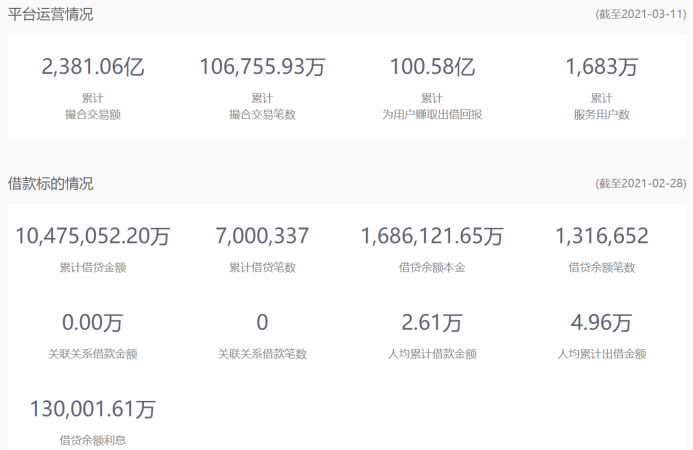This screenshot has height=450, width=693.
Task: Click the 借贷余额利息 label
Action: click(x=93, y=440)
